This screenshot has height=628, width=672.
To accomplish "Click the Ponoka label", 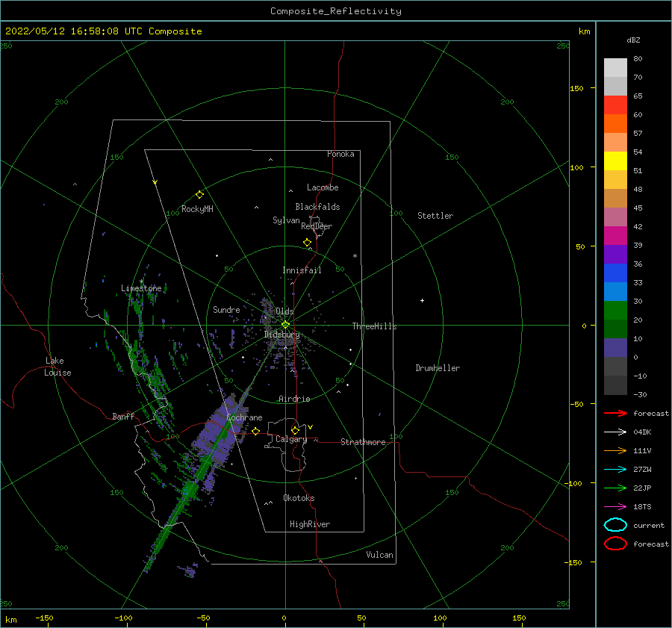I will point(340,154).
